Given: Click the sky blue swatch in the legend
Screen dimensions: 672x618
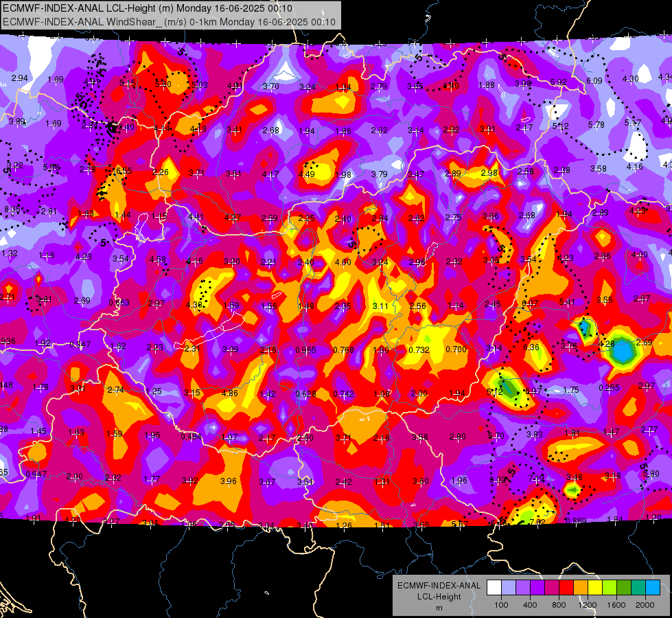Looking at the screenshot, I should pos(653,588).
